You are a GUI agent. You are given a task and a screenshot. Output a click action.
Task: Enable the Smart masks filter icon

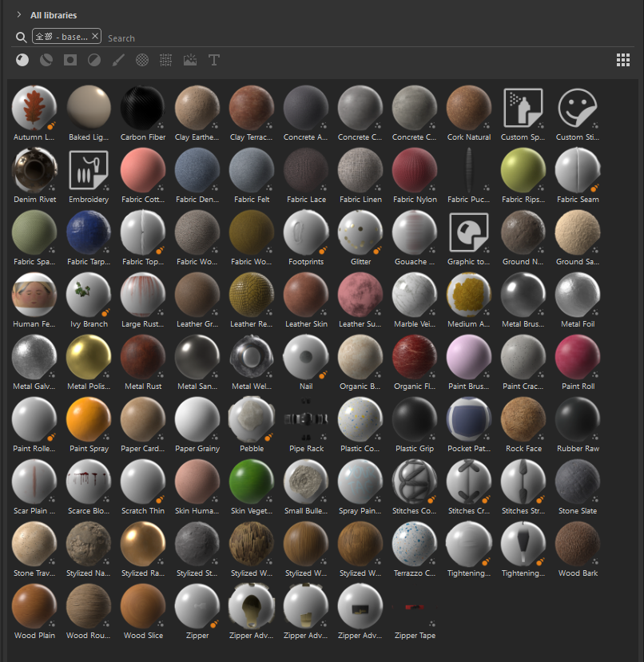click(x=70, y=60)
